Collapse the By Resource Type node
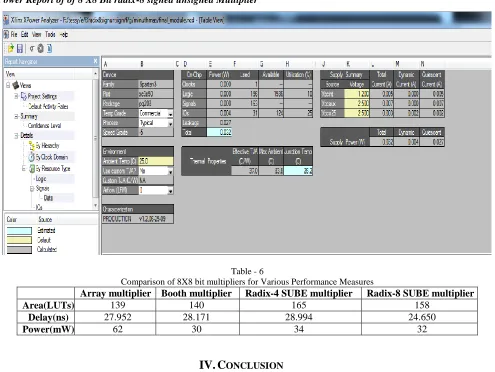The image size is (495, 372). (x=24, y=169)
